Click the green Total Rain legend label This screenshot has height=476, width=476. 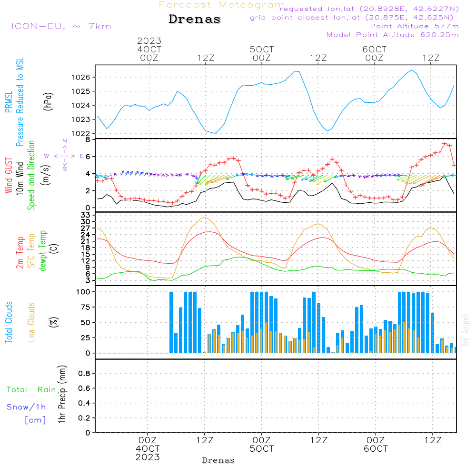point(31,390)
